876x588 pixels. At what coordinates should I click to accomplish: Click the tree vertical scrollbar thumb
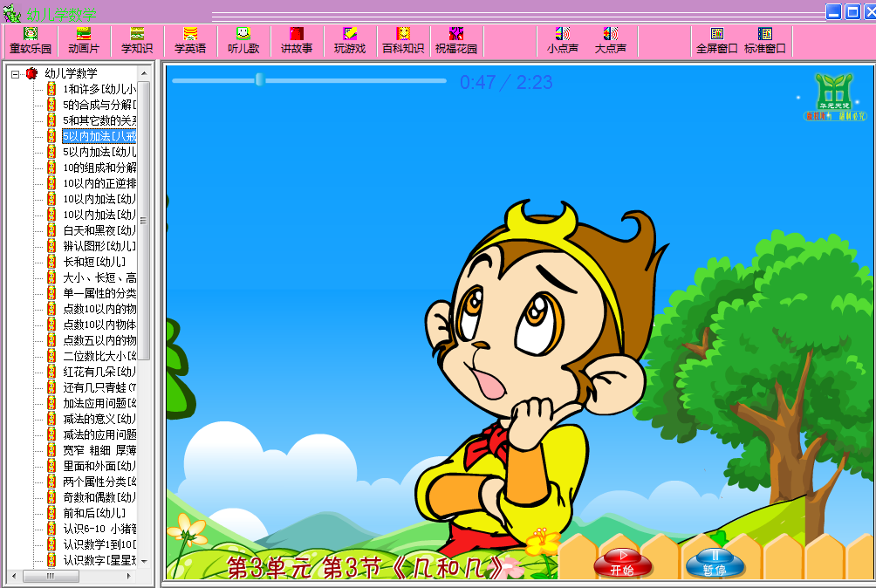coord(144,220)
